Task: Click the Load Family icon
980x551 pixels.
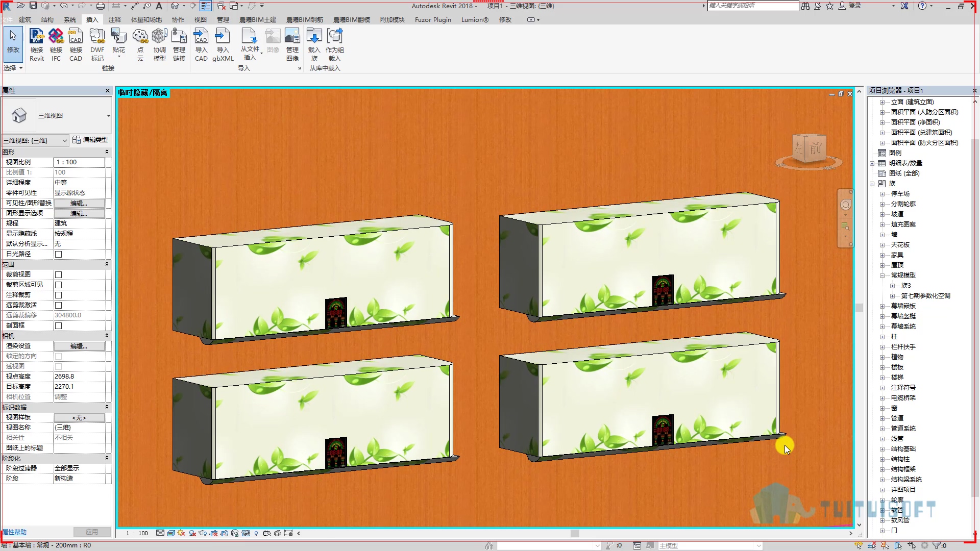Action: pos(314,45)
